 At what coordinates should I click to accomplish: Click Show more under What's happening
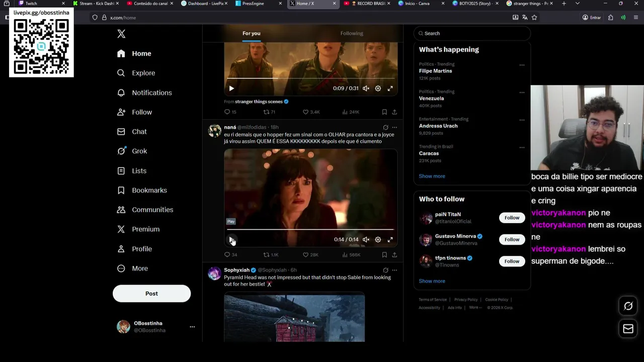coord(432,176)
